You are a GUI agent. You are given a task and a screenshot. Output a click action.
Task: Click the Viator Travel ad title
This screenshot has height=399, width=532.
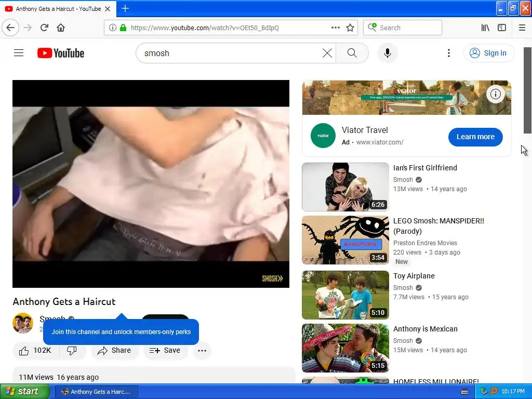[364, 130]
